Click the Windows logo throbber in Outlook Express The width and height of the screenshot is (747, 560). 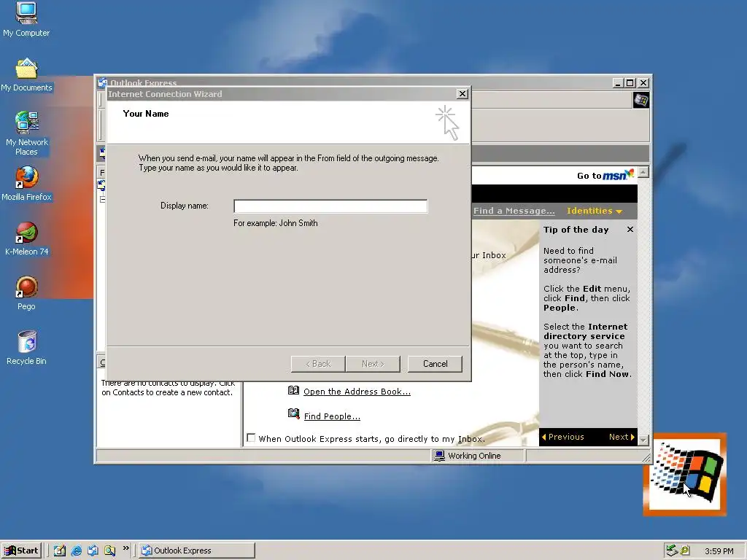[x=640, y=101]
